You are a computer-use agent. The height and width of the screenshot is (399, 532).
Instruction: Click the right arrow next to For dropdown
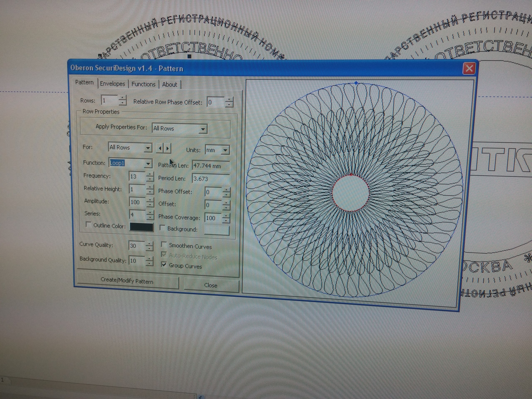(x=168, y=149)
